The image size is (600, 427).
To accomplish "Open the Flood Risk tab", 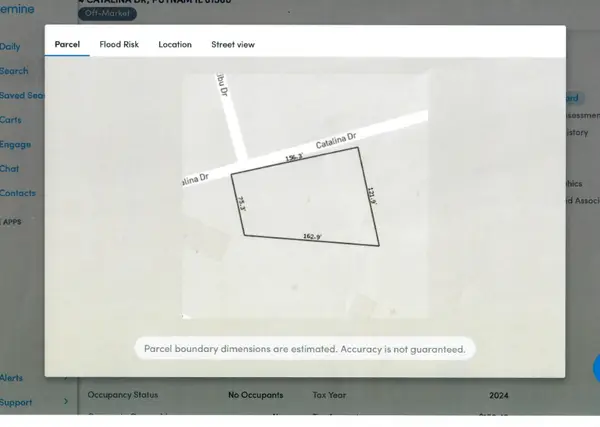I will [119, 44].
